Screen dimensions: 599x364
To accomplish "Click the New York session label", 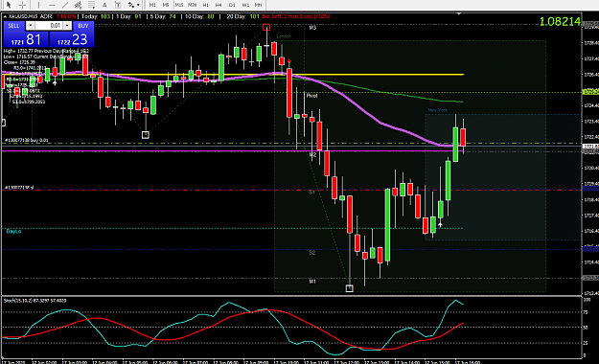I will tap(437, 110).
